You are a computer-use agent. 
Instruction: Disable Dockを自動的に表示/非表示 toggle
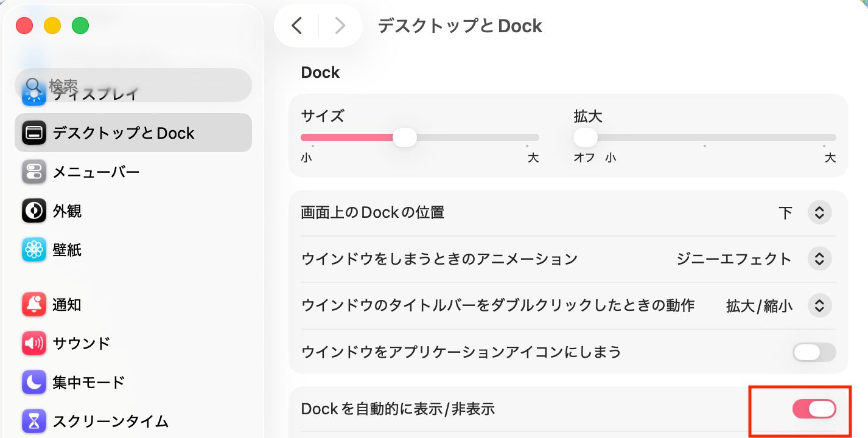814,409
